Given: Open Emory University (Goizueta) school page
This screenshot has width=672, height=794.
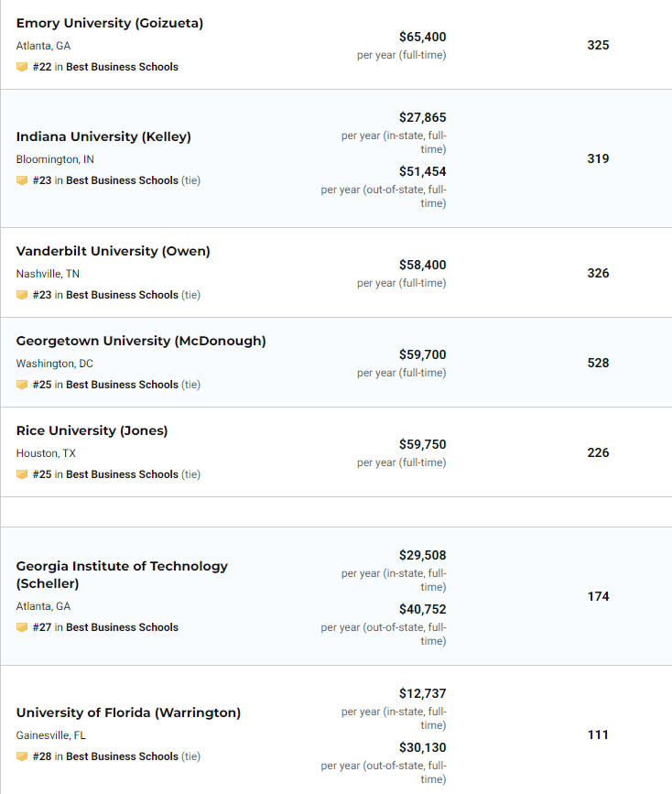Looking at the screenshot, I should click(x=110, y=23).
